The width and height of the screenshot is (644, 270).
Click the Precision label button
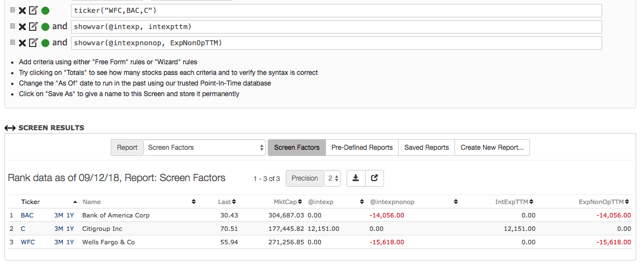click(x=305, y=178)
